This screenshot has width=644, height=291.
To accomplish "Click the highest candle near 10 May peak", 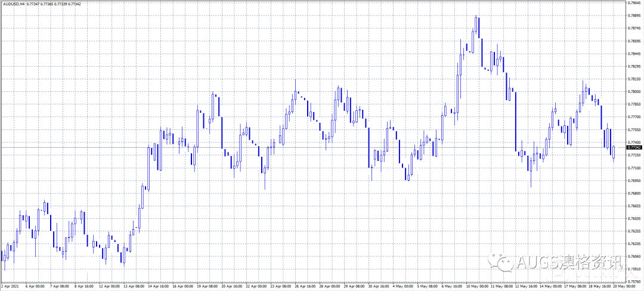I will (x=476, y=27).
